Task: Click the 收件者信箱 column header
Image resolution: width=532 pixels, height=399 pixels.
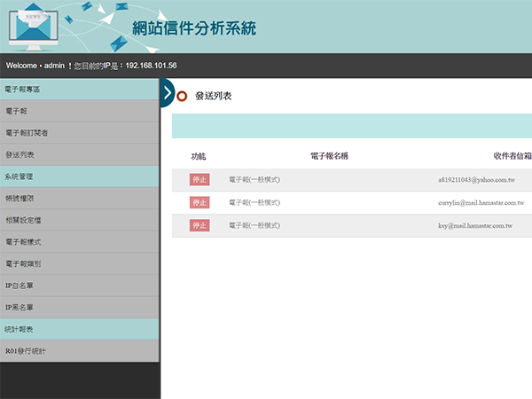Action: (x=512, y=156)
